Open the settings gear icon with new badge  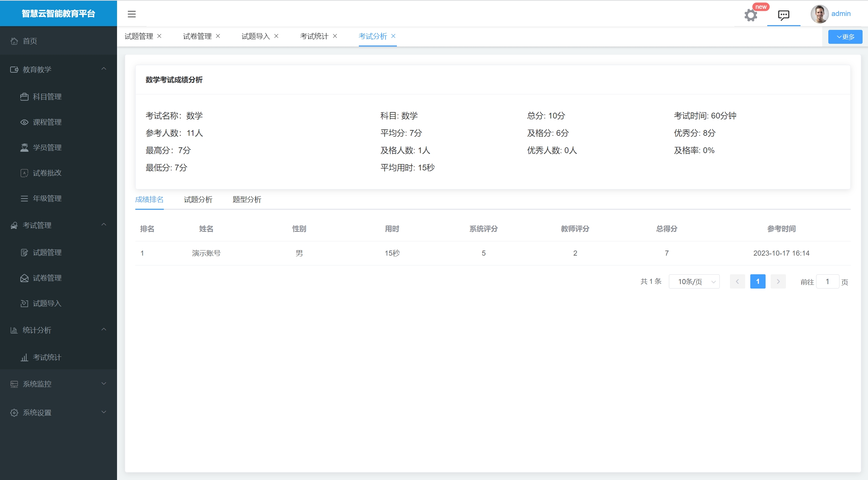click(751, 15)
